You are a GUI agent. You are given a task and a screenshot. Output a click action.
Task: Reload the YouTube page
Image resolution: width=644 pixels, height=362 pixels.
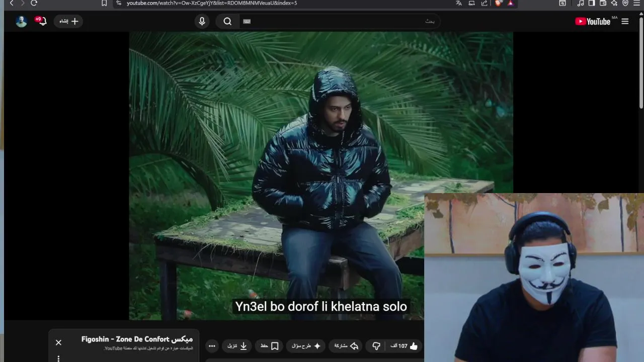click(x=34, y=3)
